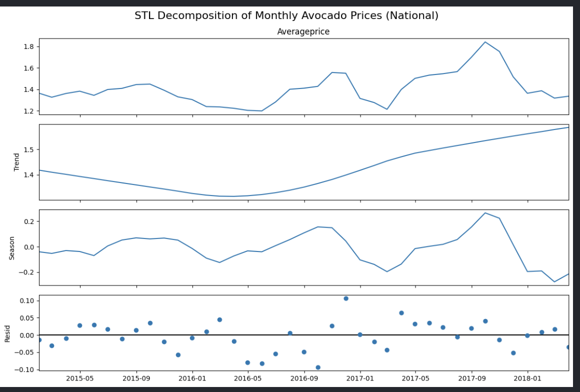Click the highest residual dot above 0.10
The image size is (580, 392).
coord(345,298)
